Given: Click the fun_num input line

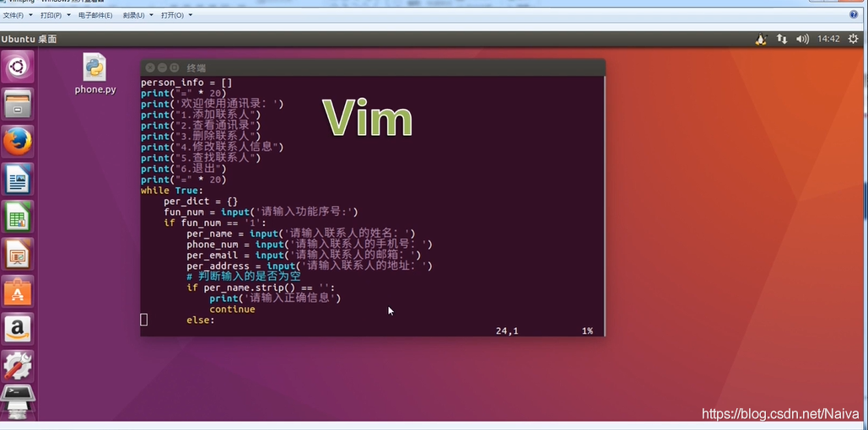Looking at the screenshot, I should pyautogui.click(x=261, y=212).
